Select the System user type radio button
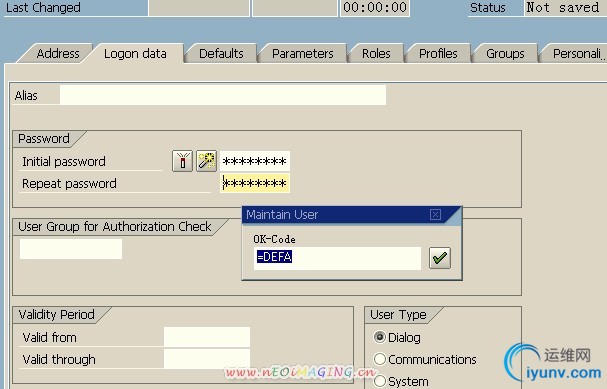The width and height of the screenshot is (607, 389). (x=380, y=381)
